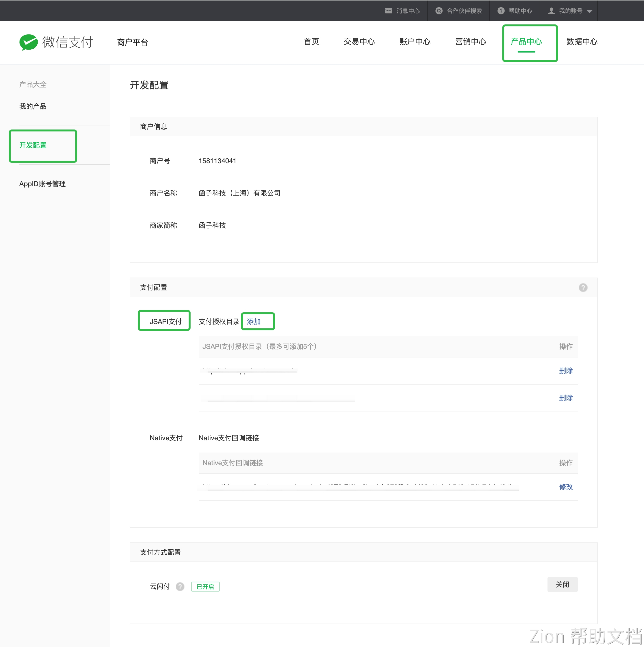
Task: Open 我的产品 in the sidebar
Action: [33, 106]
